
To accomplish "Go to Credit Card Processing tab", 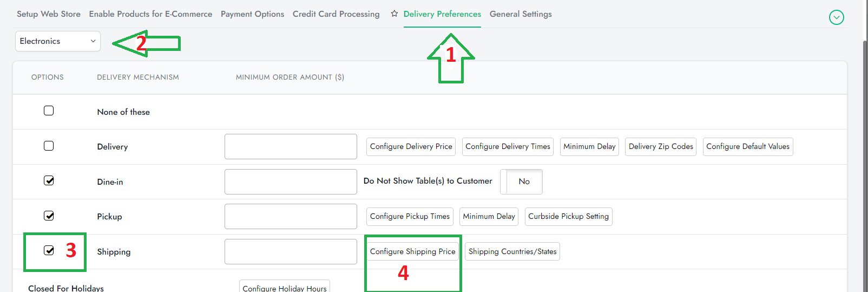I will click(x=336, y=14).
